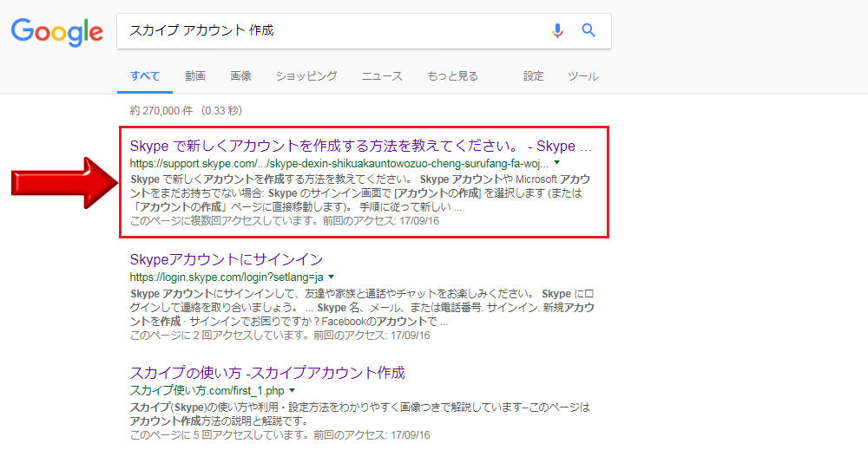Expand dropdown arrow beside login.skype.com URL

pyautogui.click(x=331, y=277)
